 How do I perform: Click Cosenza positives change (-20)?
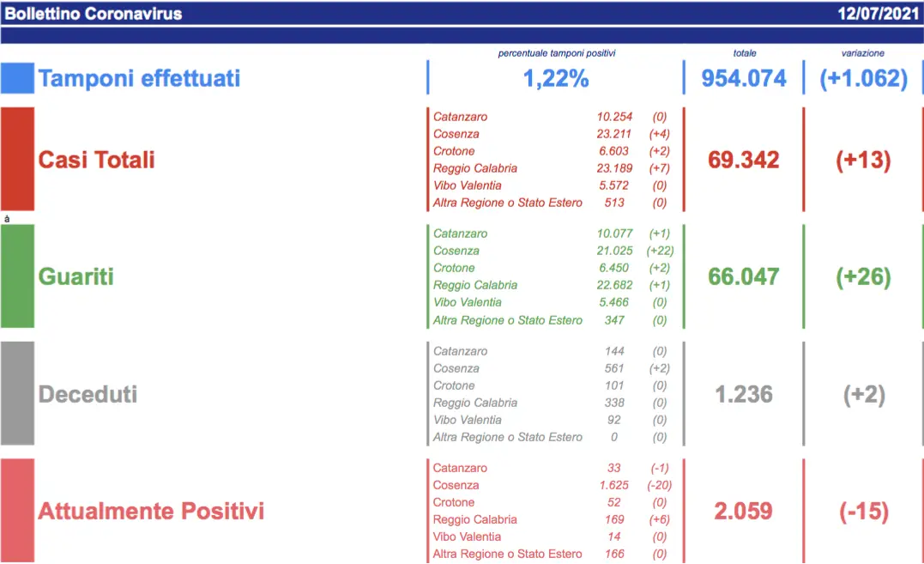point(660,485)
